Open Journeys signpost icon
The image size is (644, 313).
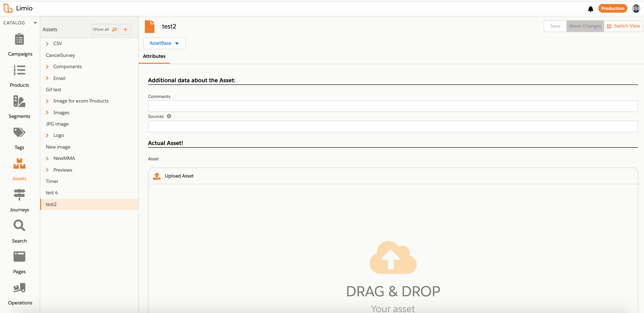(19, 195)
